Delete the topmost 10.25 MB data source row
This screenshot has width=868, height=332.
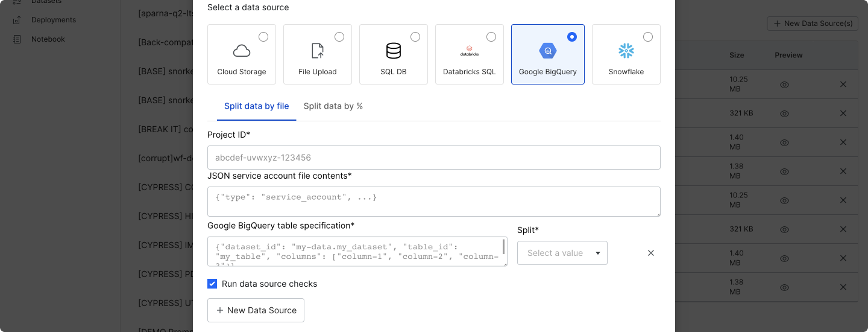pos(843,85)
